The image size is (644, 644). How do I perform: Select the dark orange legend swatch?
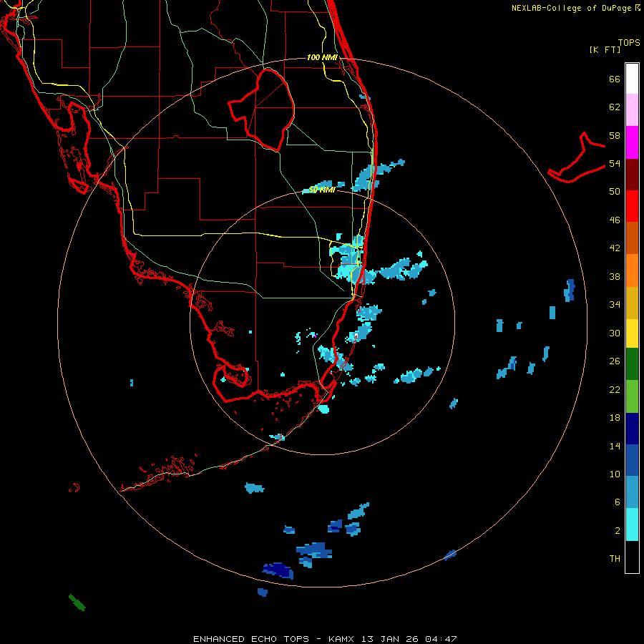[x=632, y=238]
